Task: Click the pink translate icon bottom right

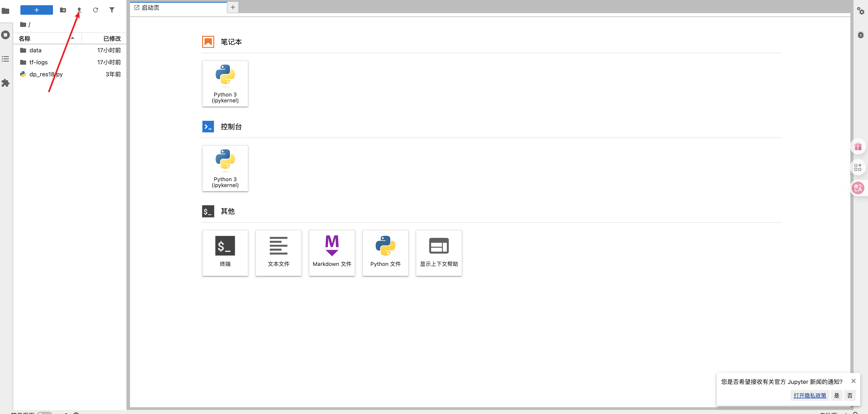Action: pyautogui.click(x=858, y=188)
